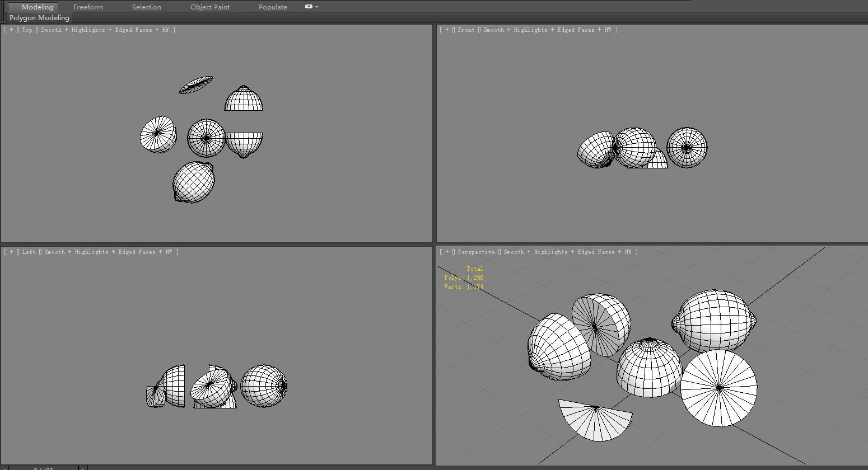Open the ribbon display options dropdown icon
This screenshot has width=868, height=470.
point(311,7)
